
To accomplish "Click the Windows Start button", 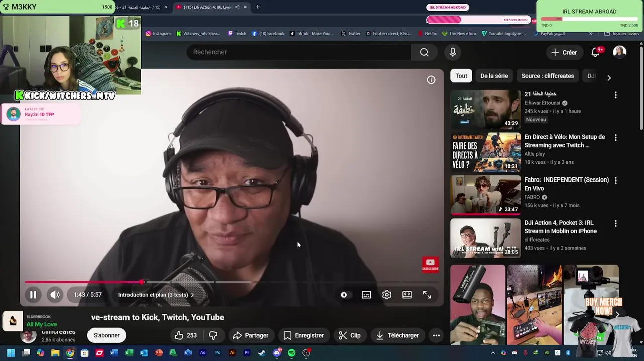I will pyautogui.click(x=11, y=353).
